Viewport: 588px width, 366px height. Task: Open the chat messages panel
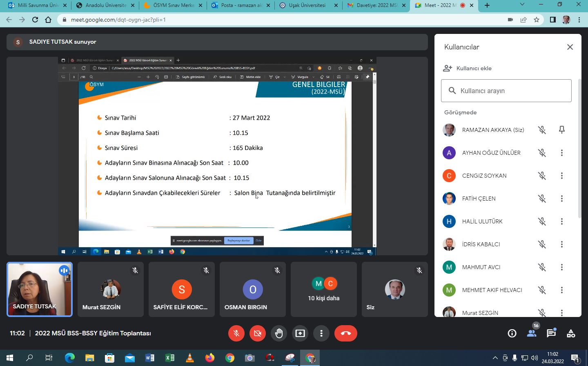pyautogui.click(x=551, y=333)
